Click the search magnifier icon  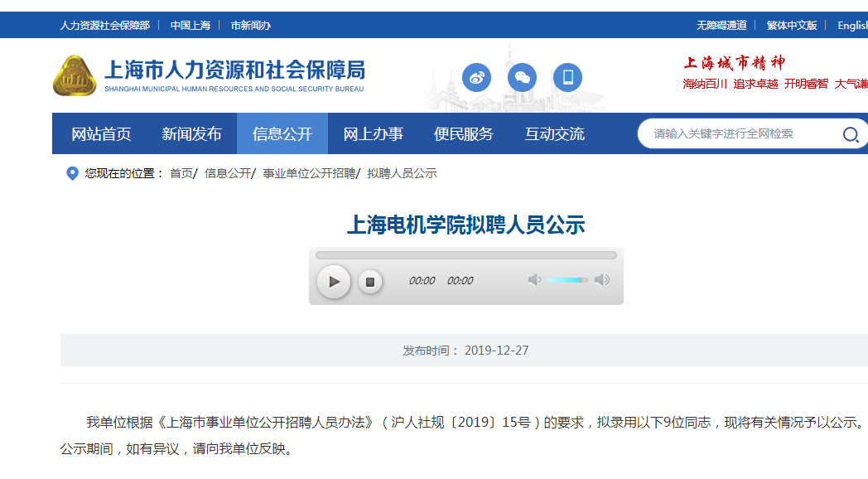pos(851,134)
